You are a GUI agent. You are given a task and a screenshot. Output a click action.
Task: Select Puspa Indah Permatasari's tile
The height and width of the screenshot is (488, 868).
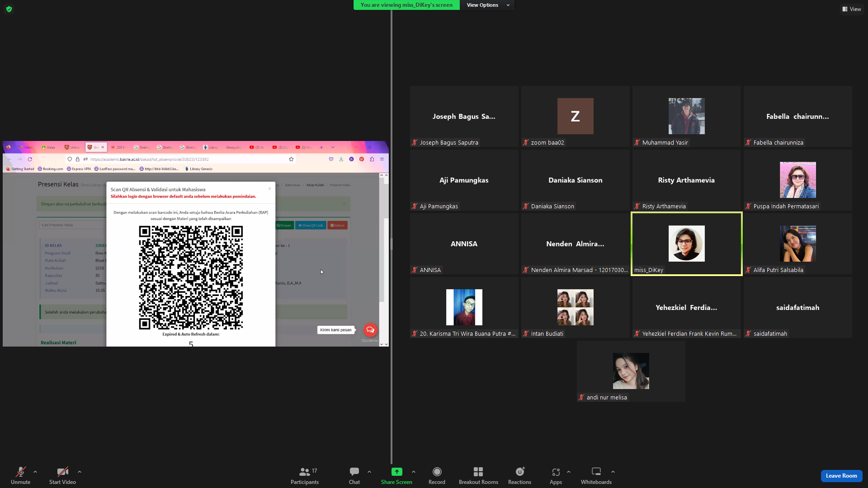(797, 180)
